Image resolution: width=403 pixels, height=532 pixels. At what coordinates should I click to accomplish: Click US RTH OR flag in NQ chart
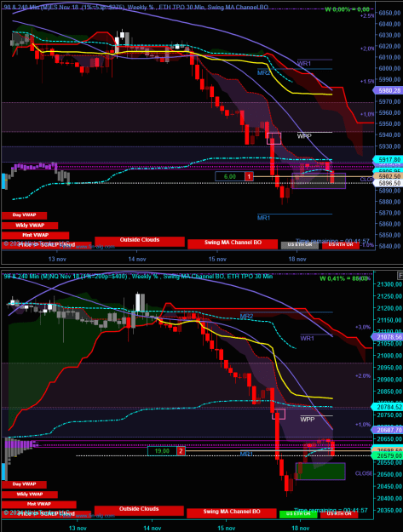coord(339,514)
